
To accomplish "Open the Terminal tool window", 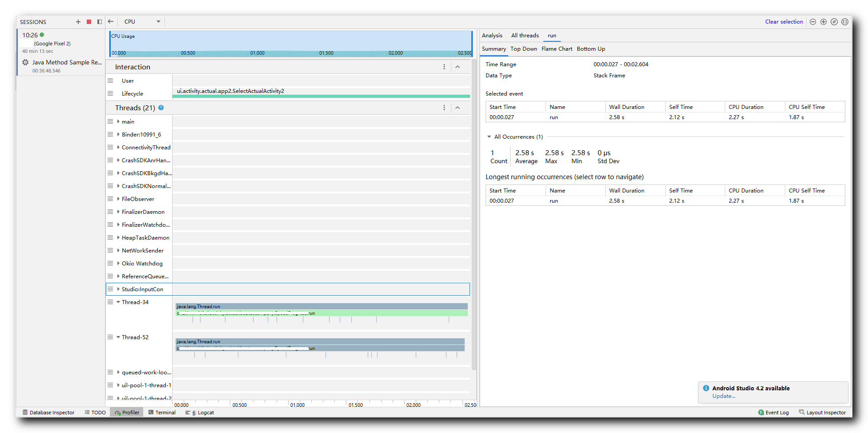I will pos(162,413).
